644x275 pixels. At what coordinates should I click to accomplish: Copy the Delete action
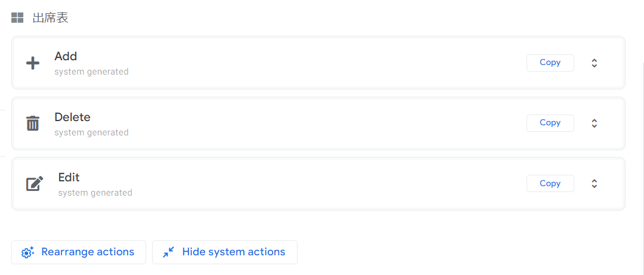550,123
